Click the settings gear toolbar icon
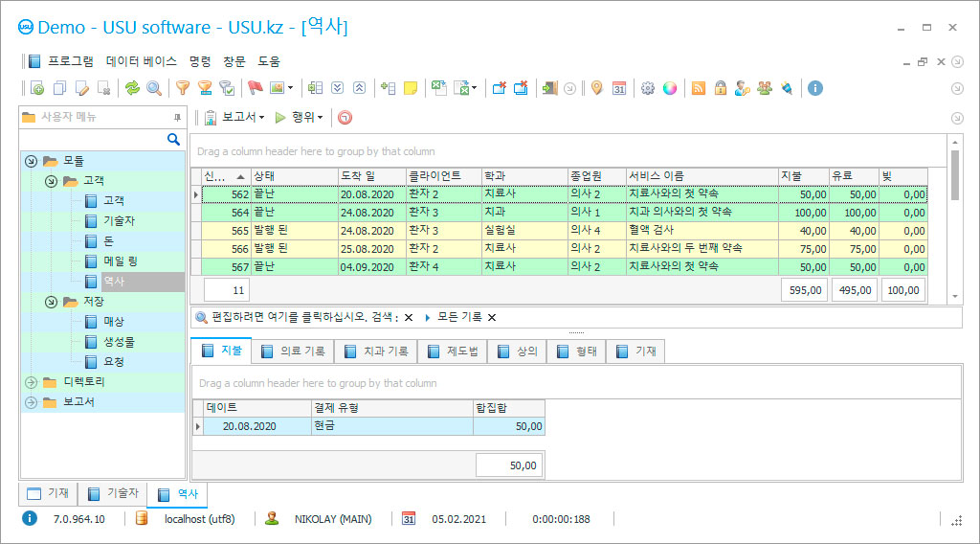The width and height of the screenshot is (980, 544). pyautogui.click(x=648, y=88)
